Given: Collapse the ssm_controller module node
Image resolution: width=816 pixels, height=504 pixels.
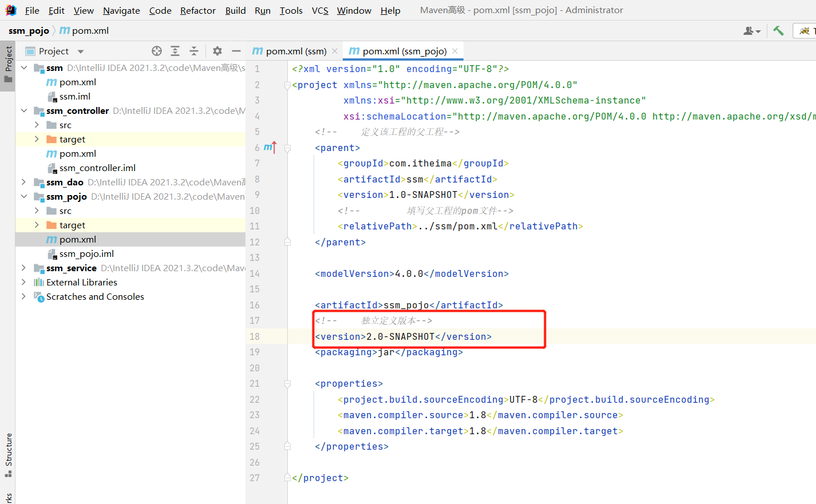Looking at the screenshot, I should click(x=23, y=110).
